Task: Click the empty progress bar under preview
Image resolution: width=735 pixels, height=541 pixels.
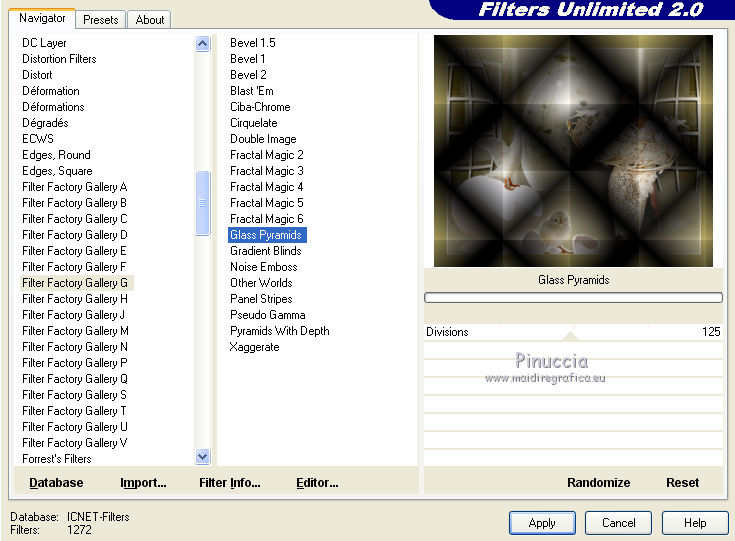Action: pyautogui.click(x=573, y=298)
